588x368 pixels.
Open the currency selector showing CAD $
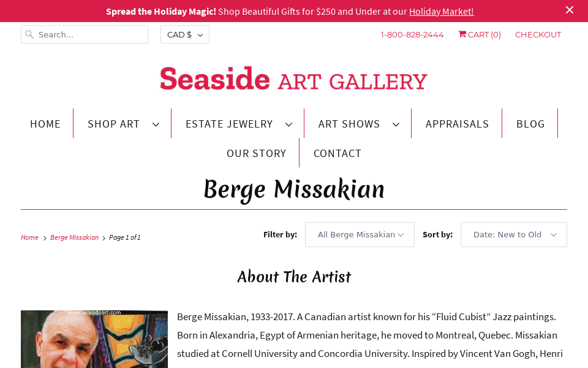click(x=184, y=34)
